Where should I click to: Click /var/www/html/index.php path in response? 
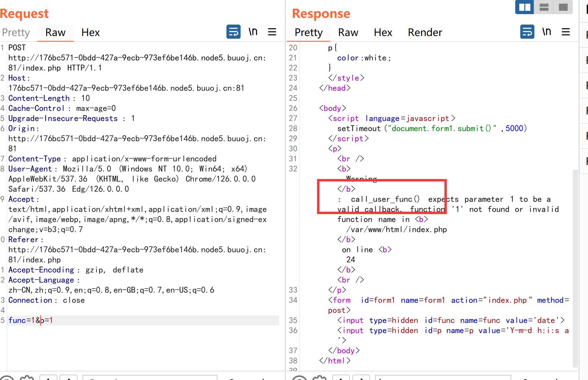pyautogui.click(x=397, y=230)
